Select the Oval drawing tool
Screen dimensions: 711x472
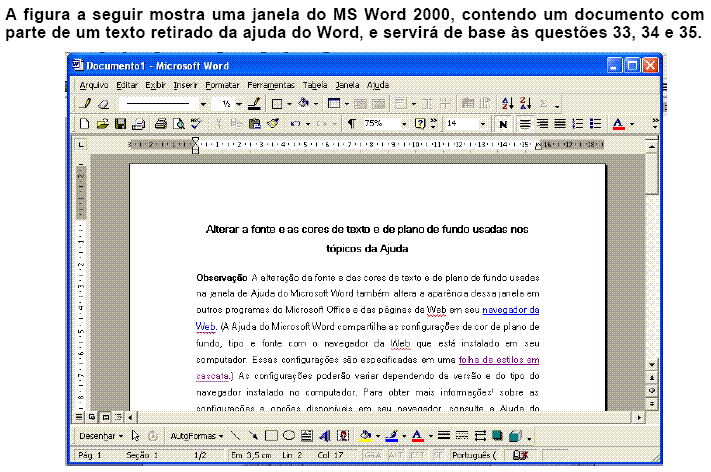pyautogui.click(x=289, y=436)
